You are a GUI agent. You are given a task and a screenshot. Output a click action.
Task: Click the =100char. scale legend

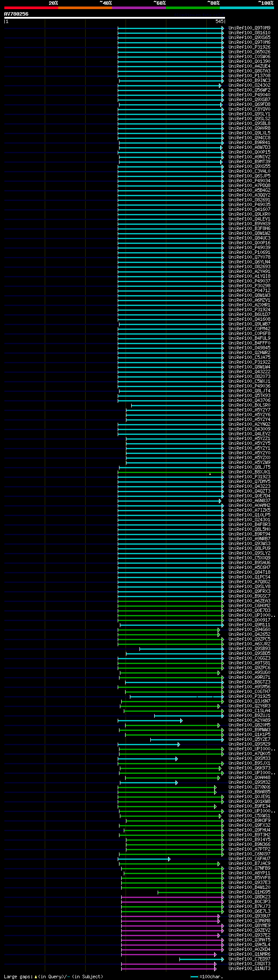pyautogui.click(x=207, y=977)
